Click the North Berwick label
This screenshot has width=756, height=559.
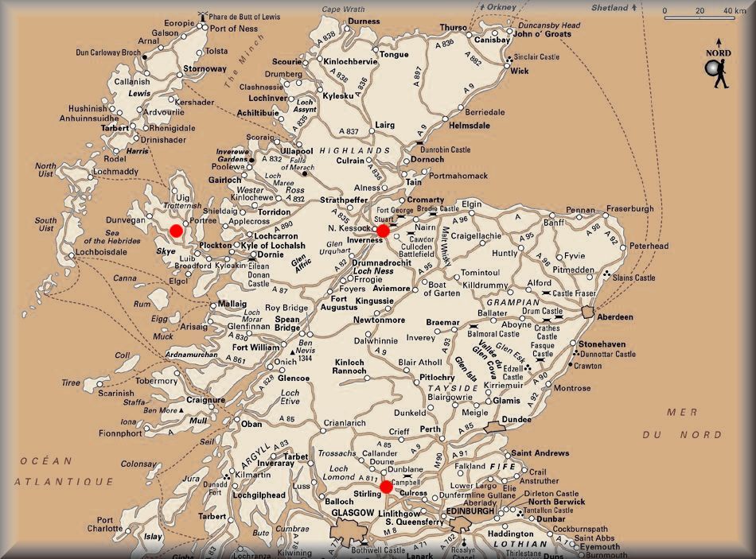pos(556,502)
